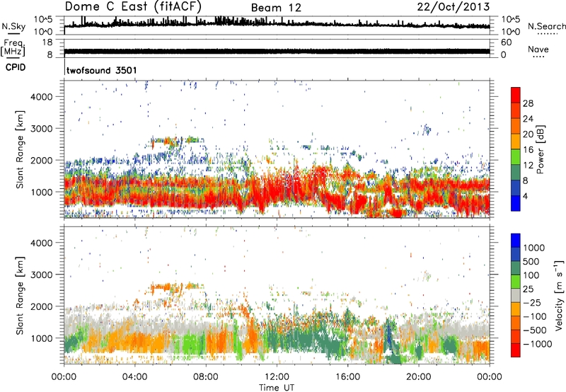Viewport: 566px width, 392px height.
Task: Click the '18' frequency axis value
Action: point(47,42)
